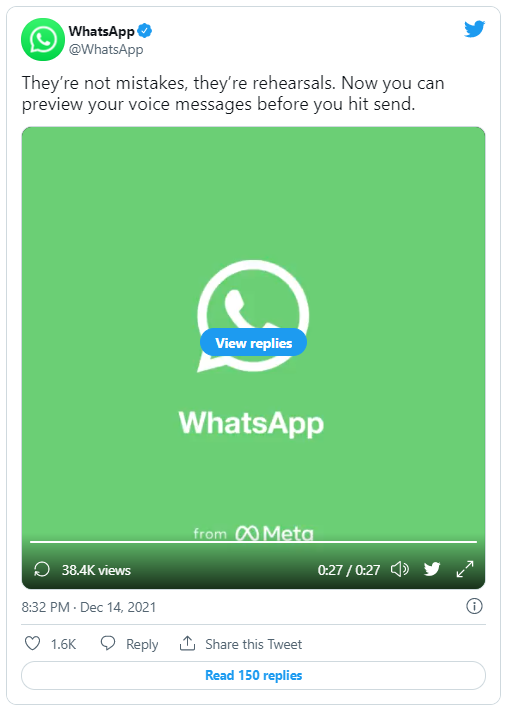The height and width of the screenshot is (711, 508).
Task: Open the tweet via the player's Twitter icon
Action: [432, 569]
